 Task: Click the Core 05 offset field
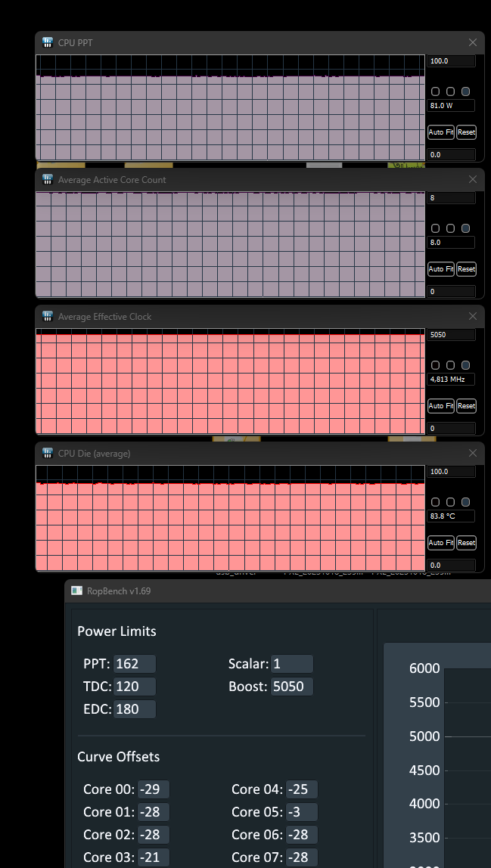pyautogui.click(x=302, y=812)
